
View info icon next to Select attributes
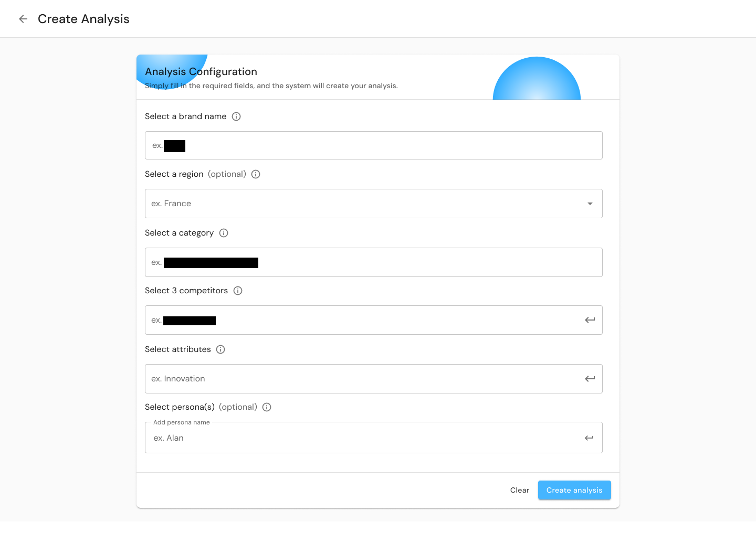[220, 349]
